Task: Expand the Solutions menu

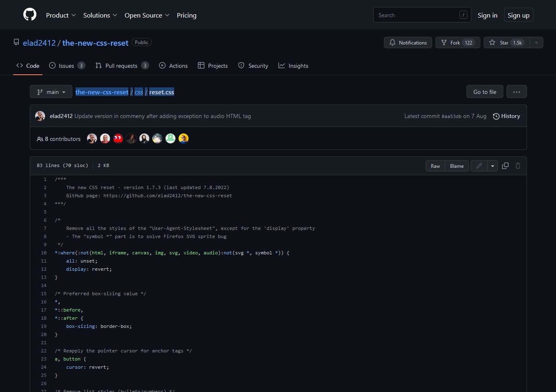Action: point(100,15)
